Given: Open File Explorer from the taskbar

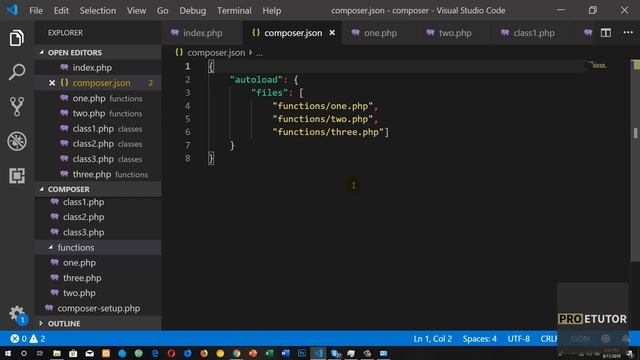Looking at the screenshot, I should coord(57,353).
